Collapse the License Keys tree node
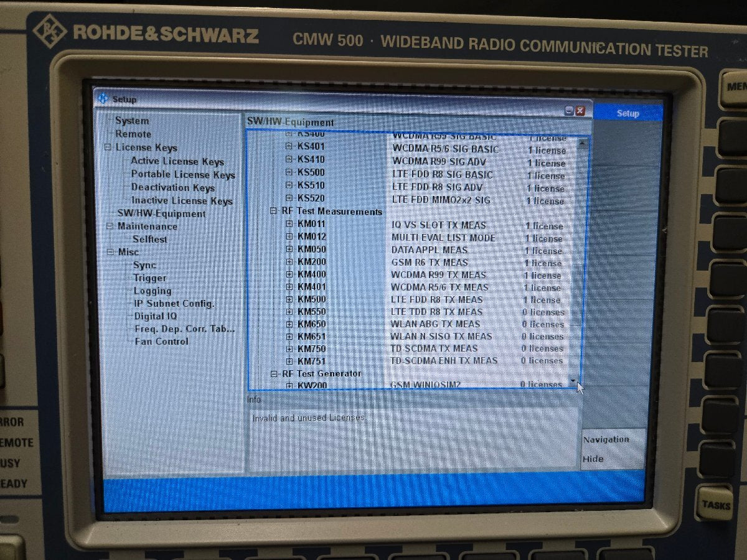 pos(108,147)
